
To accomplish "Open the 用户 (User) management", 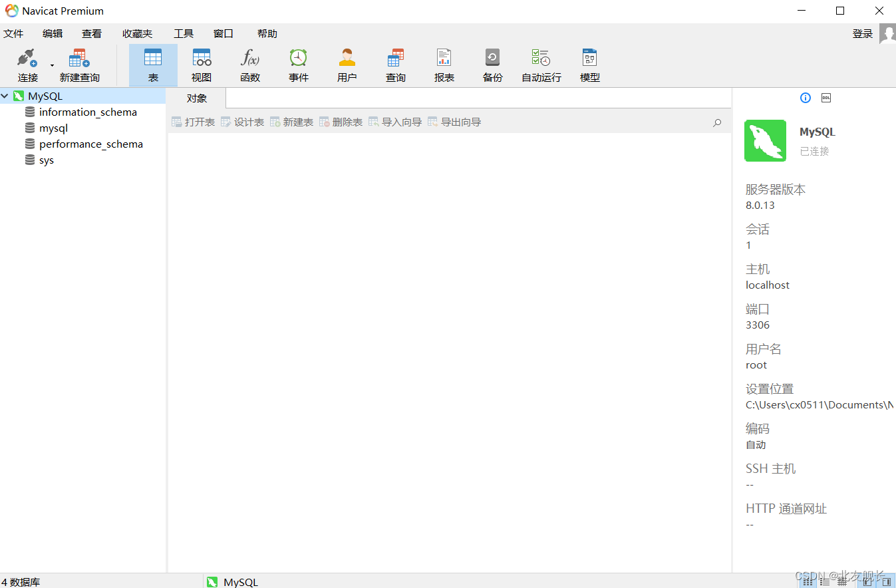I will (347, 65).
